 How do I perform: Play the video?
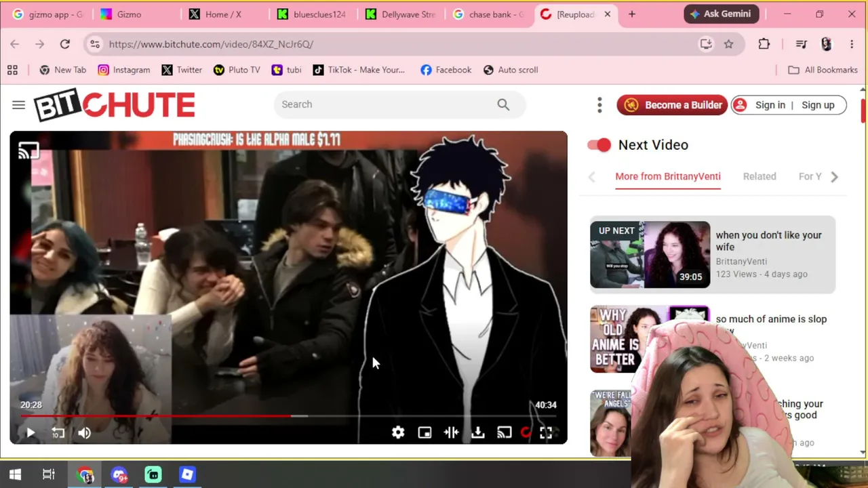[x=31, y=432]
